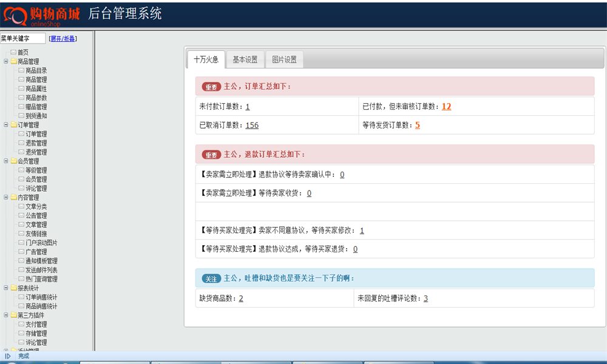Open 退款管理 in the sidebar tree
The image size is (607, 364).
(x=36, y=143)
